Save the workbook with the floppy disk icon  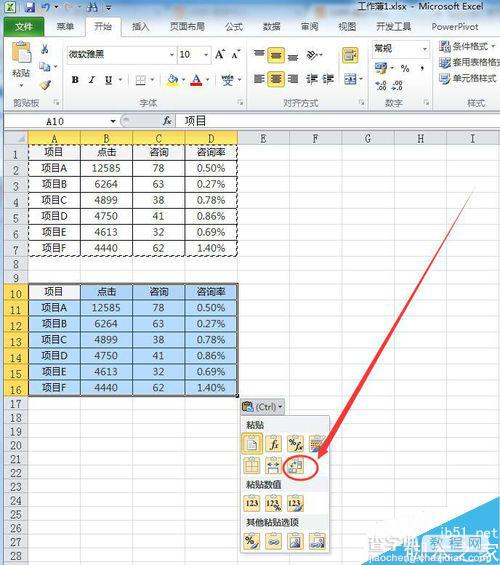[29, 7]
